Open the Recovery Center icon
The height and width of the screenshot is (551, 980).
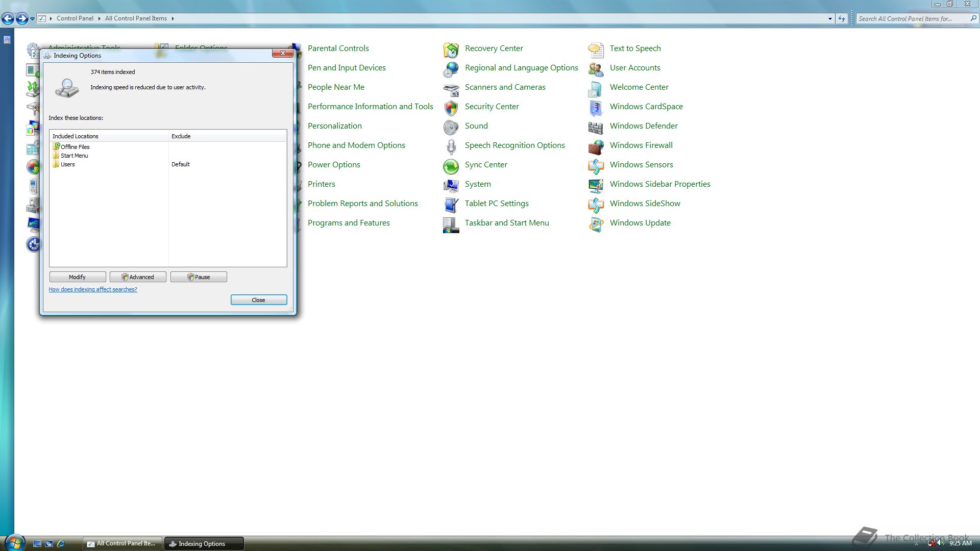pyautogui.click(x=451, y=49)
